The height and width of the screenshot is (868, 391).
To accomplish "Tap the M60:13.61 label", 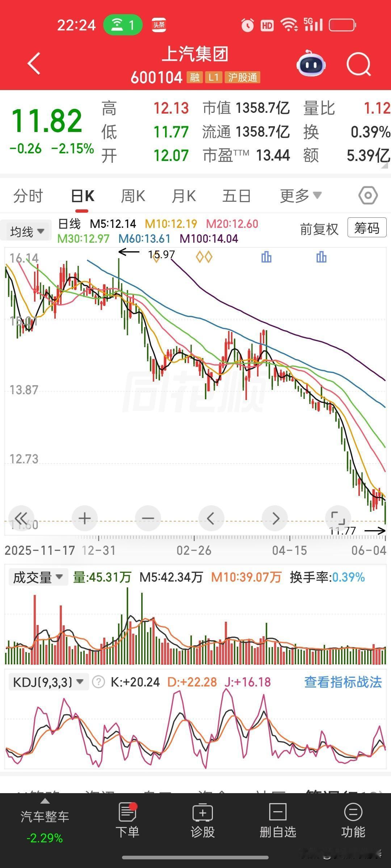I will coord(144,239).
